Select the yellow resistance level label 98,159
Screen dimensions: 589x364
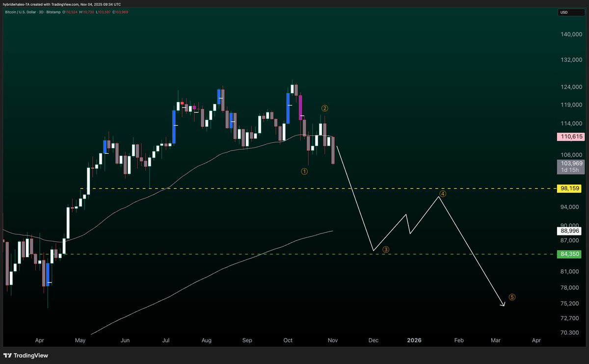point(569,188)
